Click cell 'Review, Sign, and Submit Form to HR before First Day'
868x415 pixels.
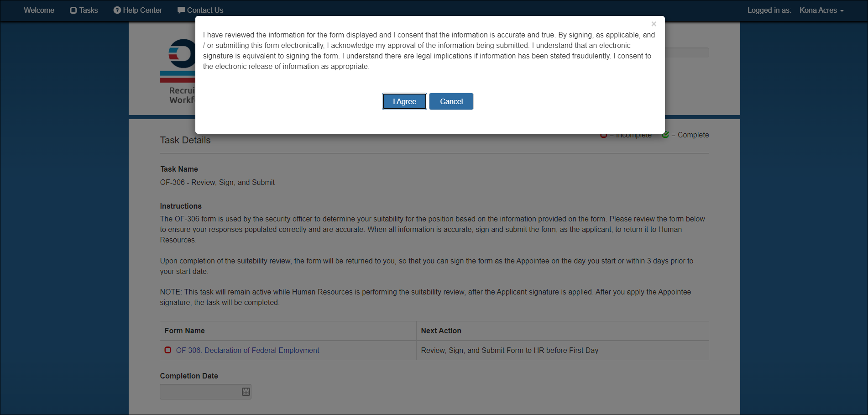(562, 350)
